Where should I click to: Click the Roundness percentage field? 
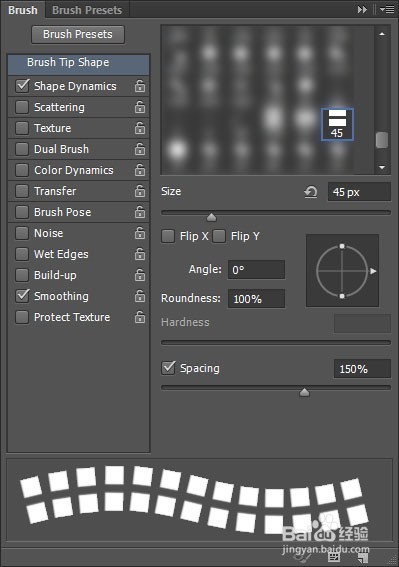coord(256,299)
